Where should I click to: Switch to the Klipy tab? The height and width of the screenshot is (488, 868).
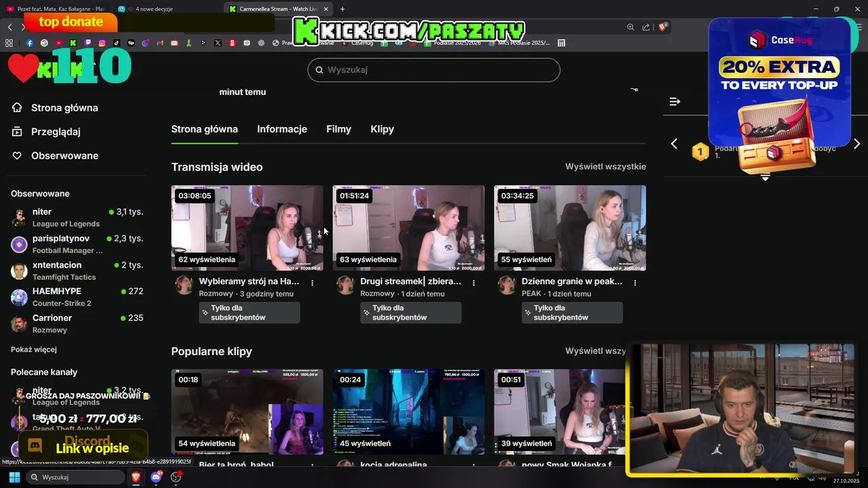382,129
